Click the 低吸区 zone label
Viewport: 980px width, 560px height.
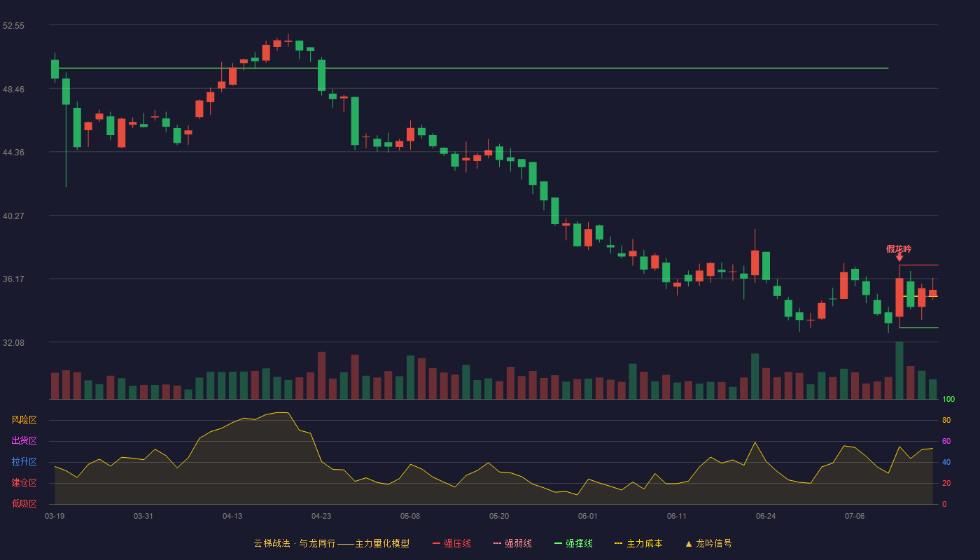pyautogui.click(x=24, y=504)
